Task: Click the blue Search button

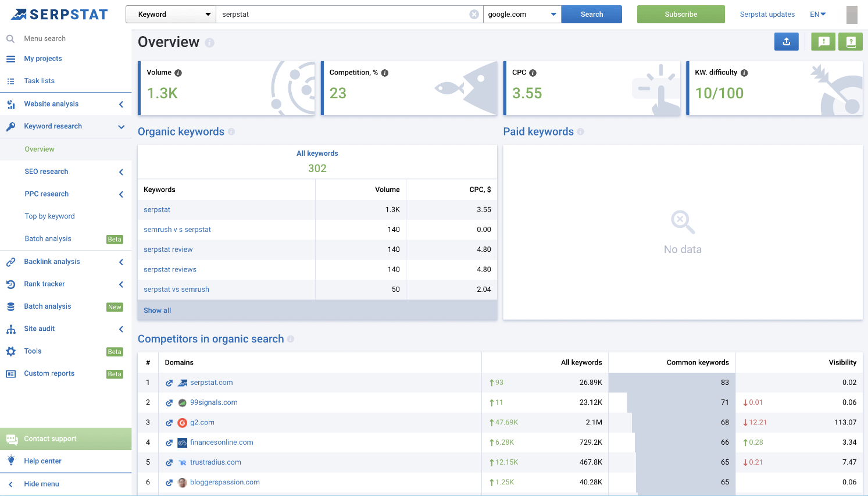Action: (x=592, y=15)
